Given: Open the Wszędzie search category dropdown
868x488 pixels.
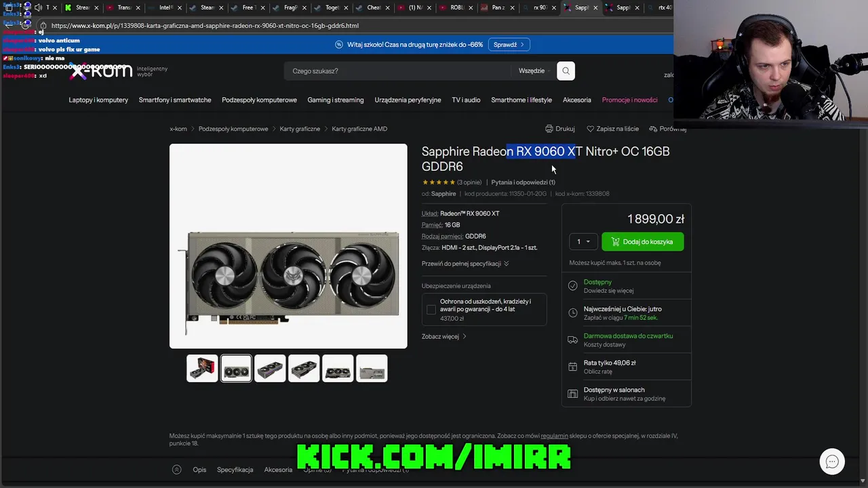Looking at the screenshot, I should [x=535, y=70].
